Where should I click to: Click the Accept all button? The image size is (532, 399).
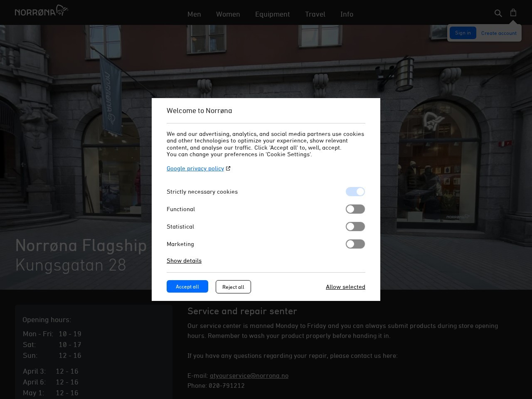point(187,286)
